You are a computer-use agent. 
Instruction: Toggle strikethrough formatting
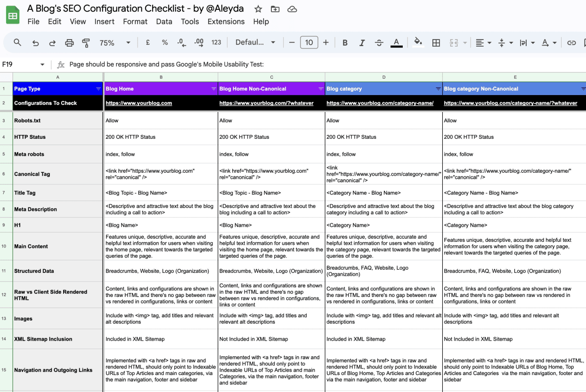(x=379, y=43)
